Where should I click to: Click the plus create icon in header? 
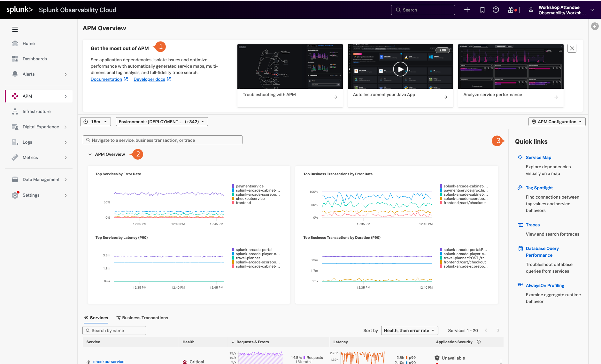pyautogui.click(x=467, y=10)
